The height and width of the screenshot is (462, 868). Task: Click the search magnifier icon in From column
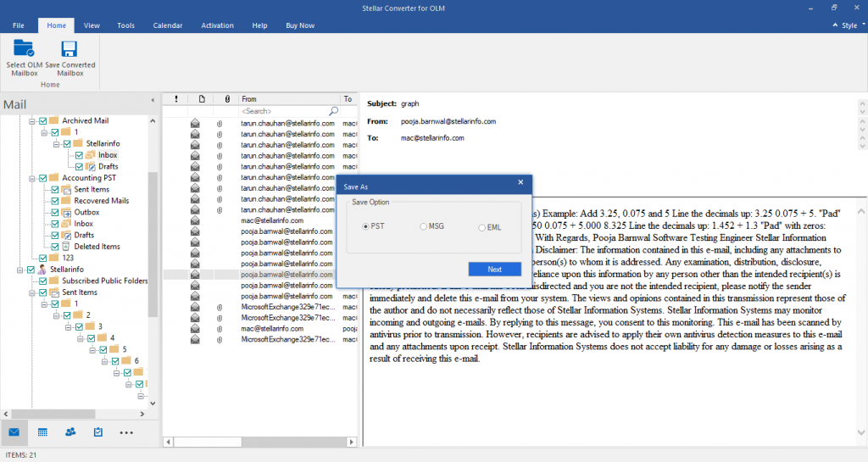tap(333, 111)
